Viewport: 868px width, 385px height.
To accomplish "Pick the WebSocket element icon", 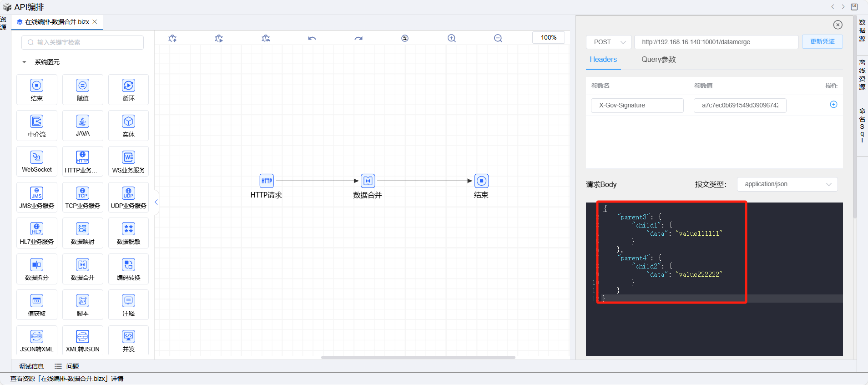I will 37,158.
